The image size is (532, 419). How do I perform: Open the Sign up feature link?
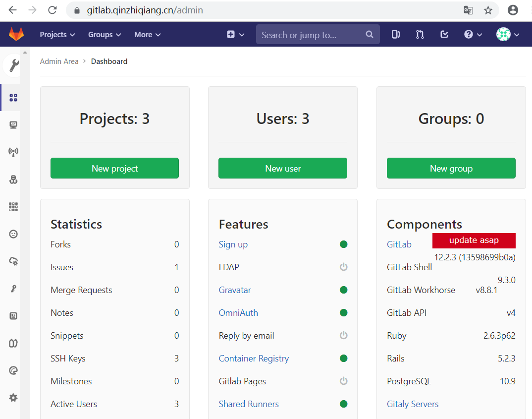pyautogui.click(x=233, y=244)
